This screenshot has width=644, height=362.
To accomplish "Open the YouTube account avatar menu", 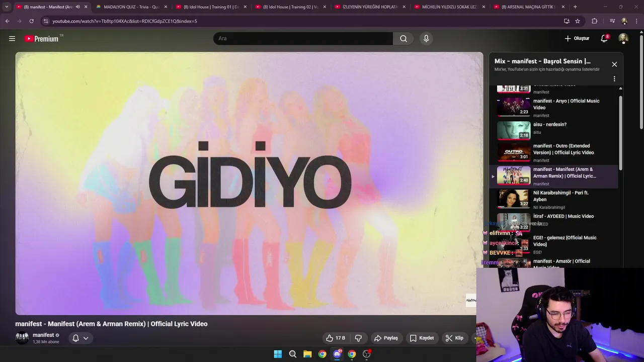I will click(x=623, y=39).
